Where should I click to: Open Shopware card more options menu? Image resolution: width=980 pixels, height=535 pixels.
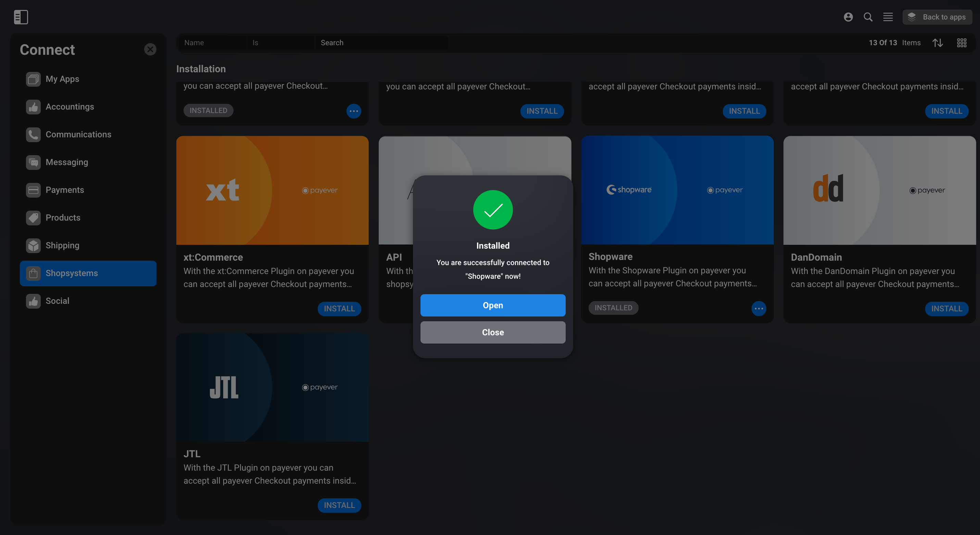click(x=758, y=309)
